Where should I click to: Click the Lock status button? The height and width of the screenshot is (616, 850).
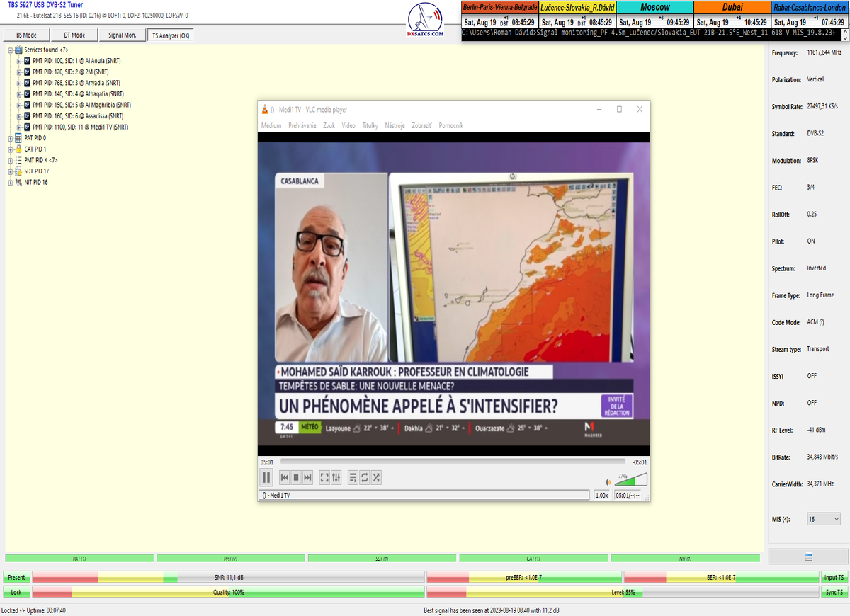pos(16,592)
